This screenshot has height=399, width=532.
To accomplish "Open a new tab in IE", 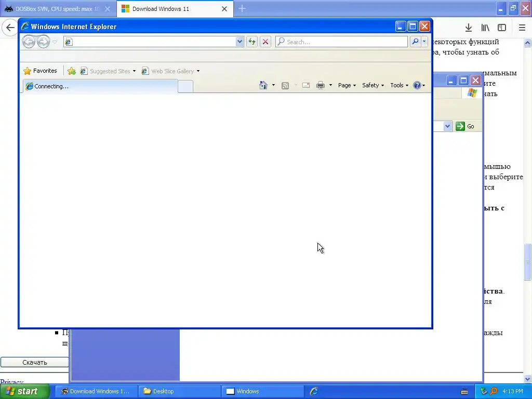I will click(185, 87).
